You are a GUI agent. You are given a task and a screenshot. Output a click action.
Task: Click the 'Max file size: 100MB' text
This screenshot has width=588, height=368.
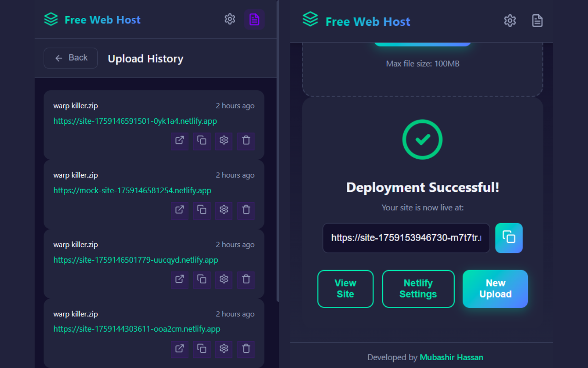[x=423, y=63]
